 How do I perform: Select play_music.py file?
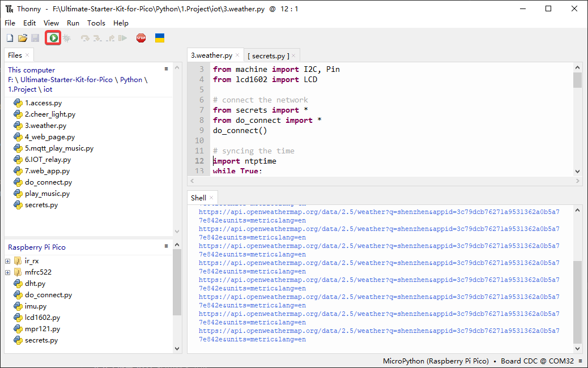tap(47, 194)
